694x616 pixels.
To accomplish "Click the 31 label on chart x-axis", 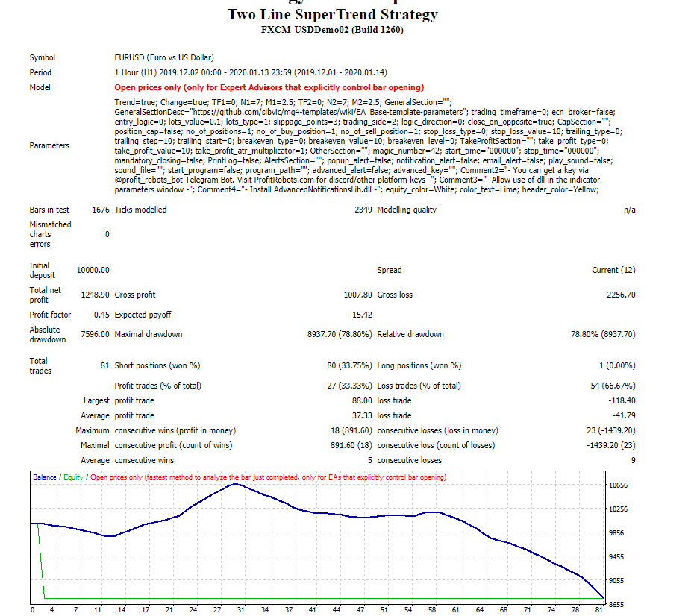I will 241,610.
